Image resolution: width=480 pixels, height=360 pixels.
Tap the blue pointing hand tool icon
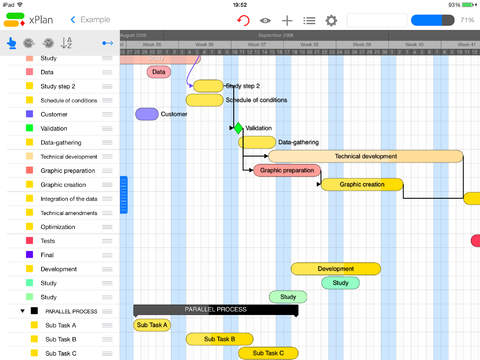click(x=12, y=43)
